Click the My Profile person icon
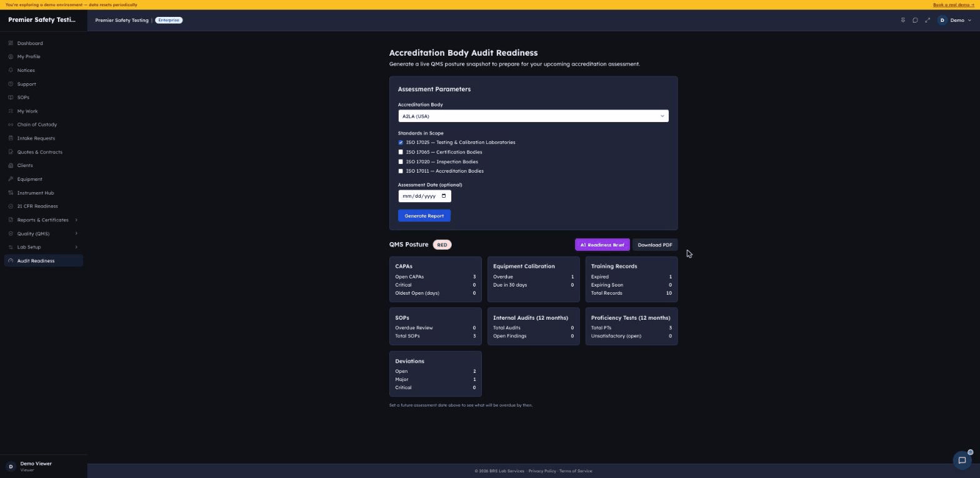The height and width of the screenshot is (478, 980). (x=11, y=56)
